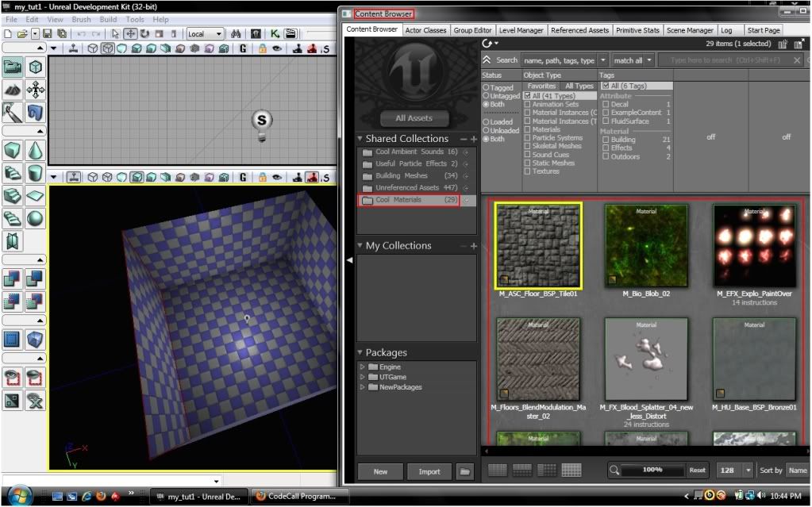
Task: Switch to Geometry Mode tool
Action: [35, 67]
